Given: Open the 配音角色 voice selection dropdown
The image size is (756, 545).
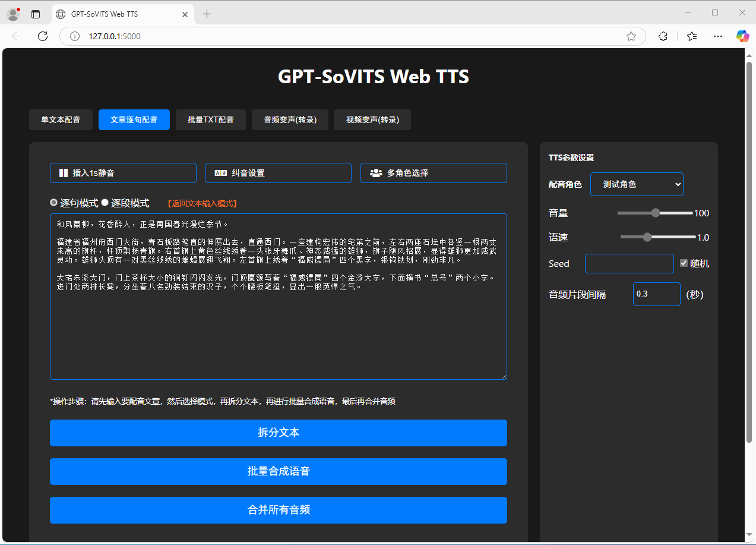Looking at the screenshot, I should [637, 184].
